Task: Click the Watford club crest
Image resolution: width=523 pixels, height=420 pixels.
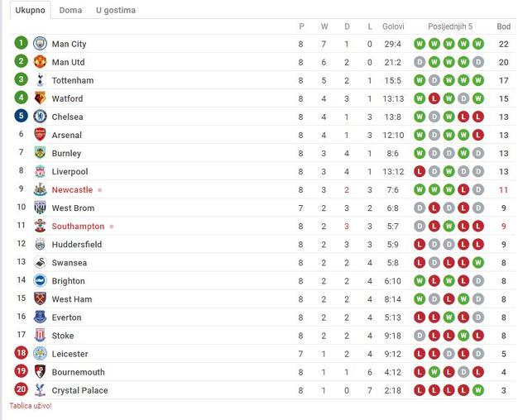Action: click(40, 98)
